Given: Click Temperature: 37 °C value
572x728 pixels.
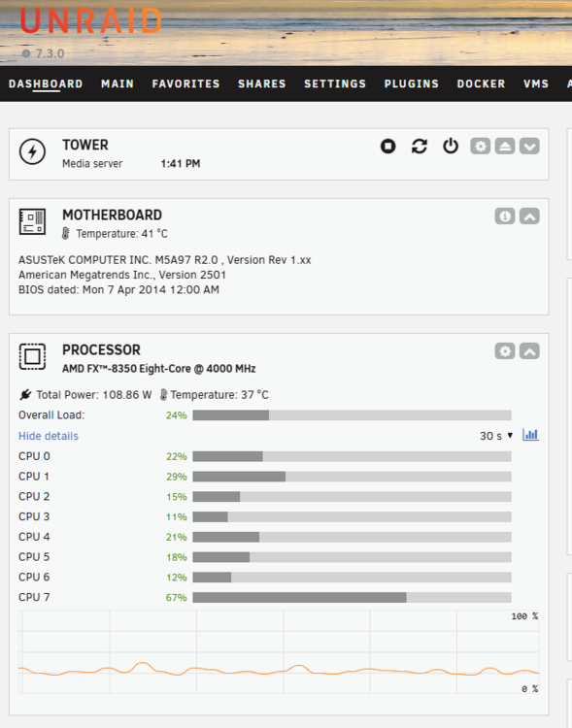Looking at the screenshot, I should click(219, 395).
